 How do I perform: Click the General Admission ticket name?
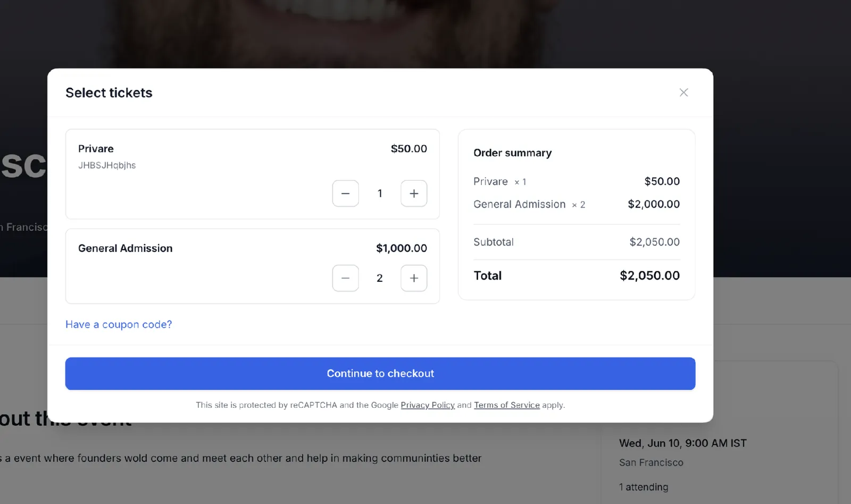coord(126,248)
